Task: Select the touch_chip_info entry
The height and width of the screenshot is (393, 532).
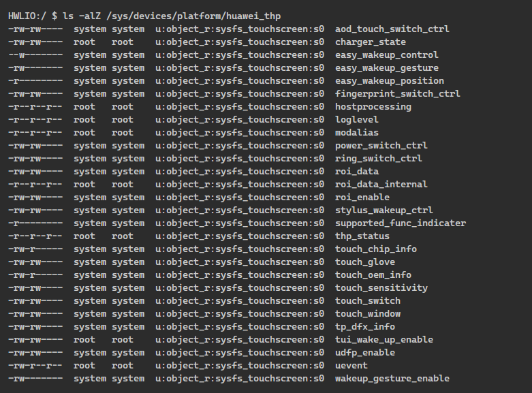Action: point(375,249)
